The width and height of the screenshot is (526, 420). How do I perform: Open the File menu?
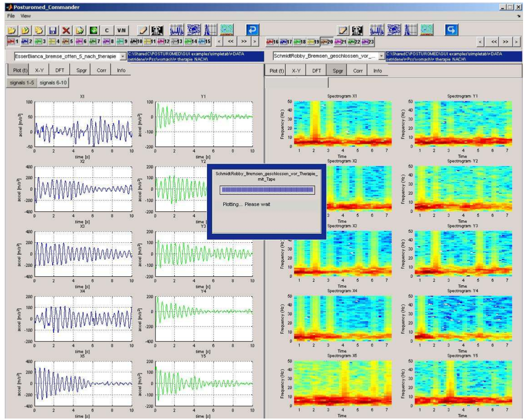(11, 16)
